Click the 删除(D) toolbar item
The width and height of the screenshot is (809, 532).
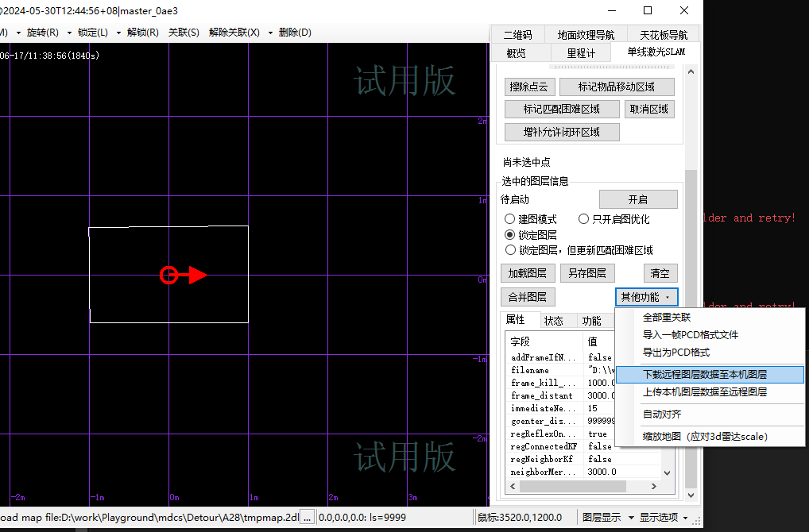[x=295, y=33]
